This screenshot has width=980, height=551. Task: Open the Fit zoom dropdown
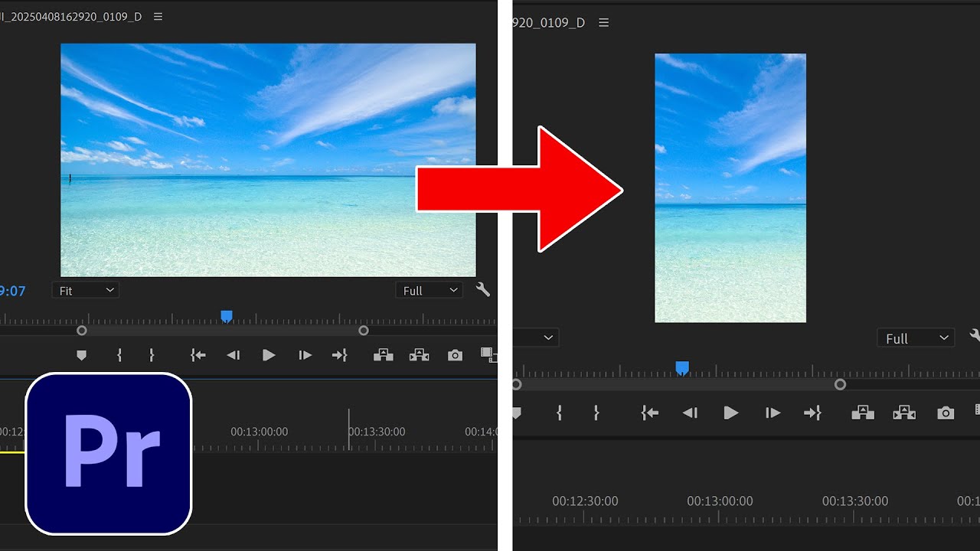86,291
